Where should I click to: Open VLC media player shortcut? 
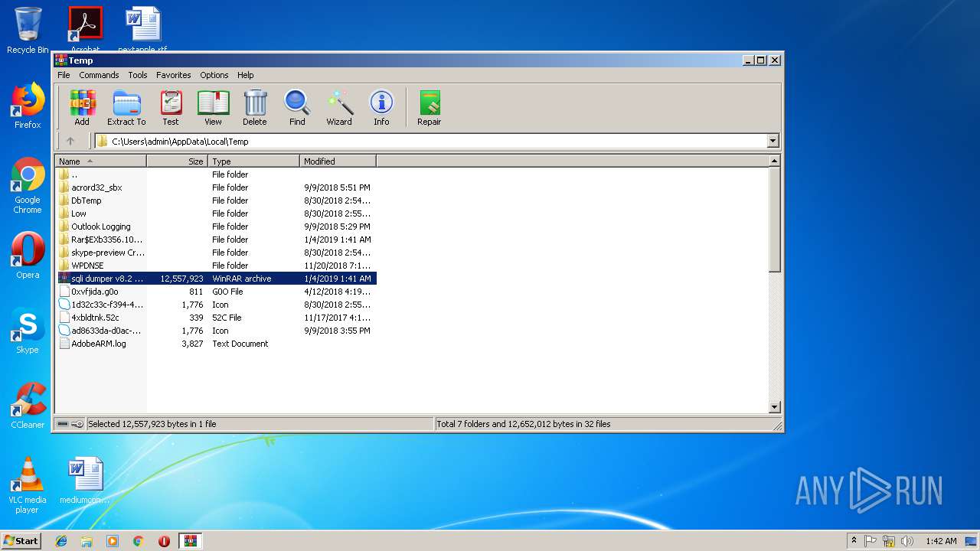pos(28,485)
